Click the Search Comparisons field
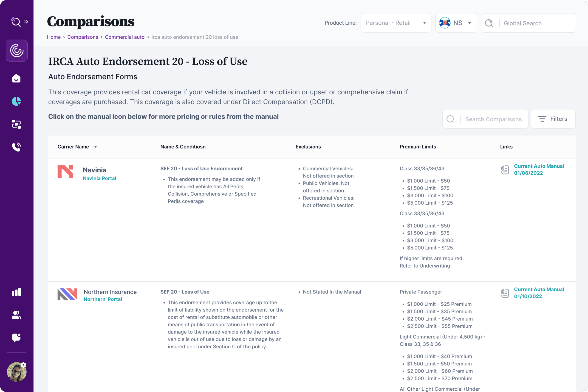Image resolution: width=588 pixels, height=392 pixels. click(x=493, y=119)
